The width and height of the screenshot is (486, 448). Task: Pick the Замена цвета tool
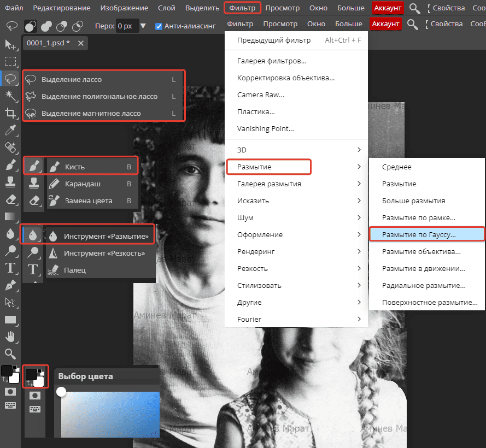92,201
